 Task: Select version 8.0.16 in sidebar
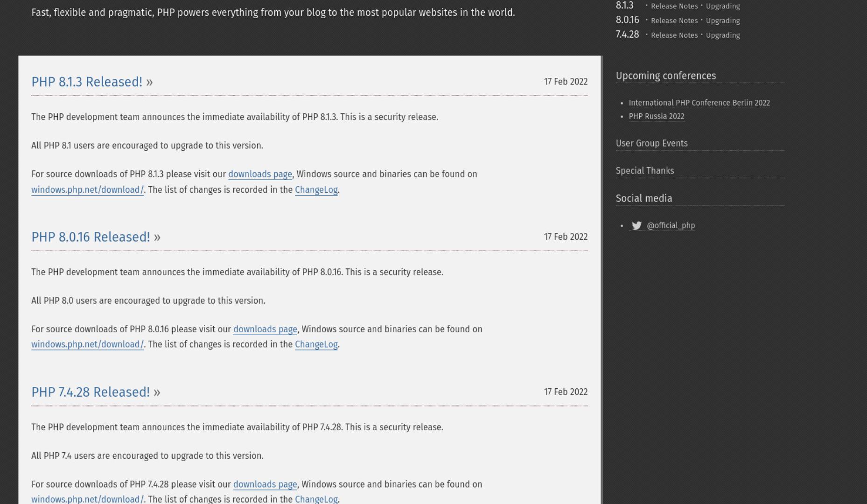[627, 20]
